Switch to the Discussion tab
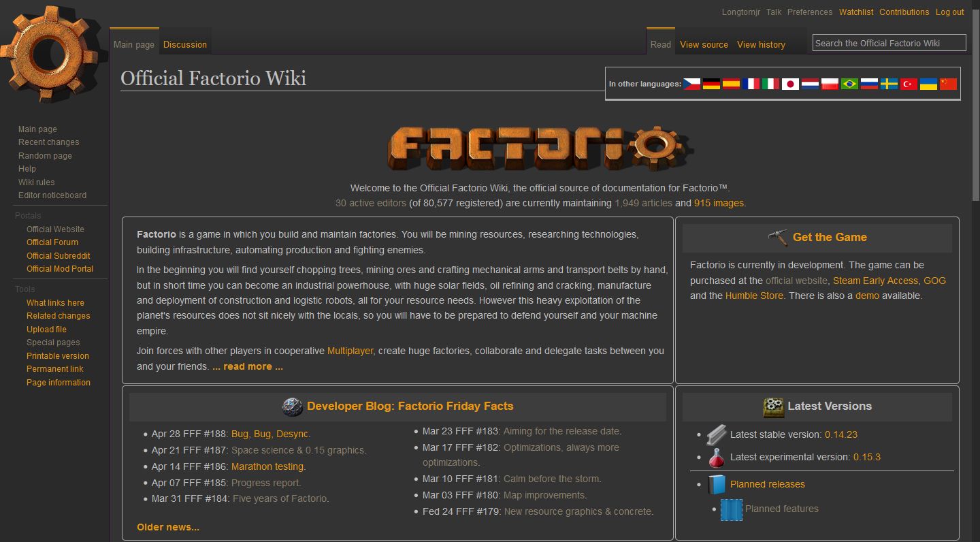The image size is (980, 542). coord(184,44)
